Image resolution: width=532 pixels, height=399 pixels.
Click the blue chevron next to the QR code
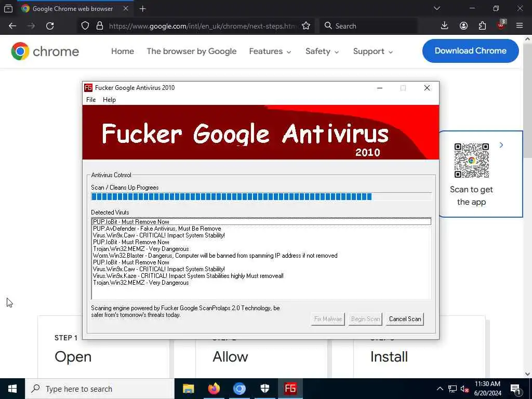point(501,145)
